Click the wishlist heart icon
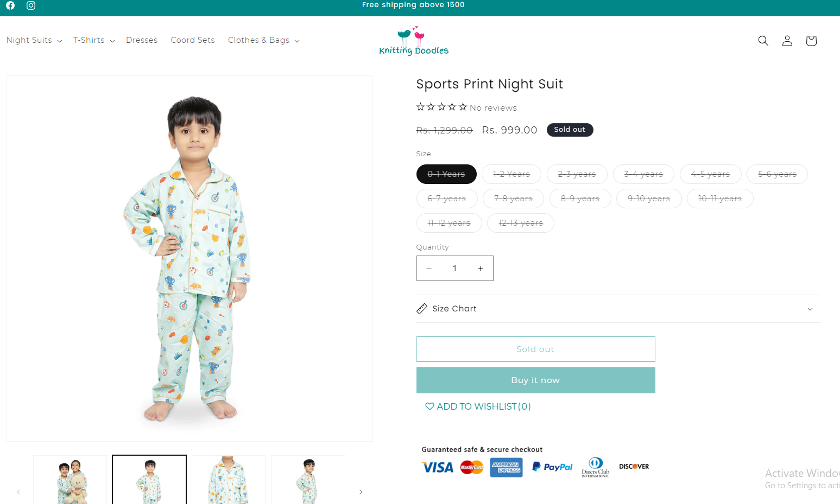The image size is (840, 504). coord(430,406)
